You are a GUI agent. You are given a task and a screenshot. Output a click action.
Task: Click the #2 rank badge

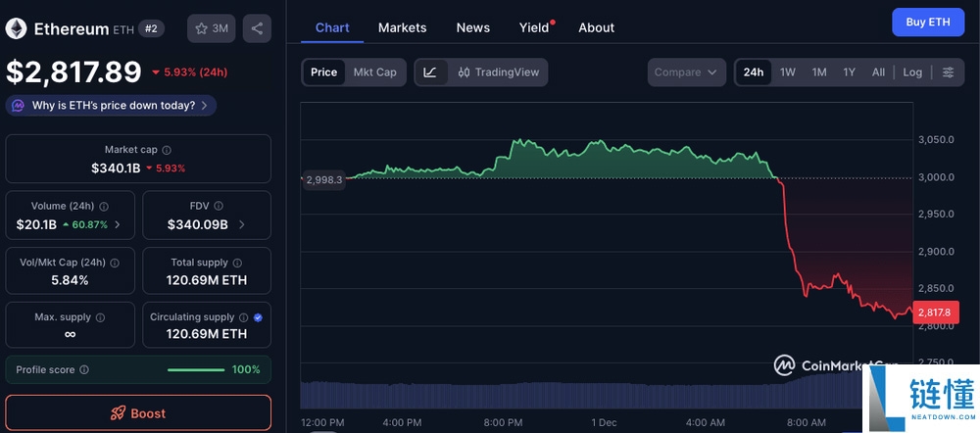click(x=151, y=28)
